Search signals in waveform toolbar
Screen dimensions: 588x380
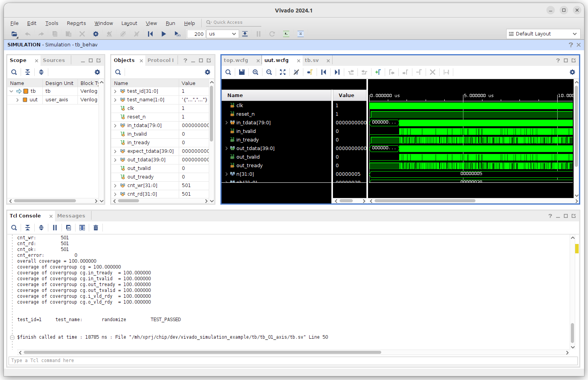click(x=228, y=72)
